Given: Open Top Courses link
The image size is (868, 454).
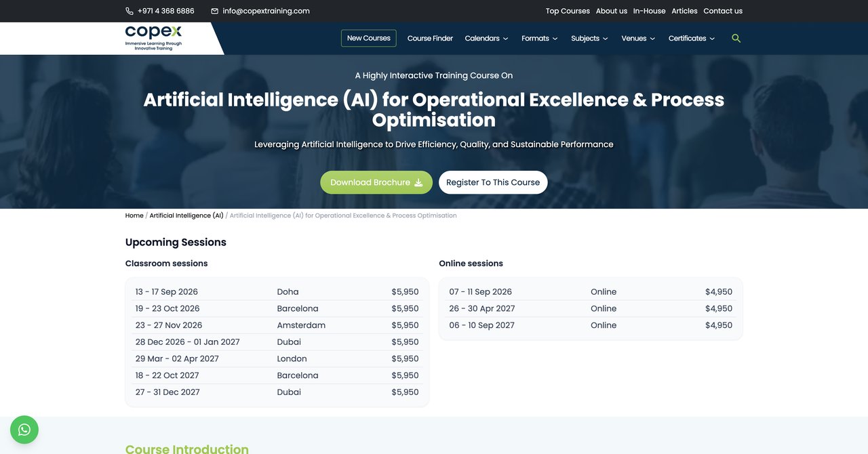Looking at the screenshot, I should 568,11.
